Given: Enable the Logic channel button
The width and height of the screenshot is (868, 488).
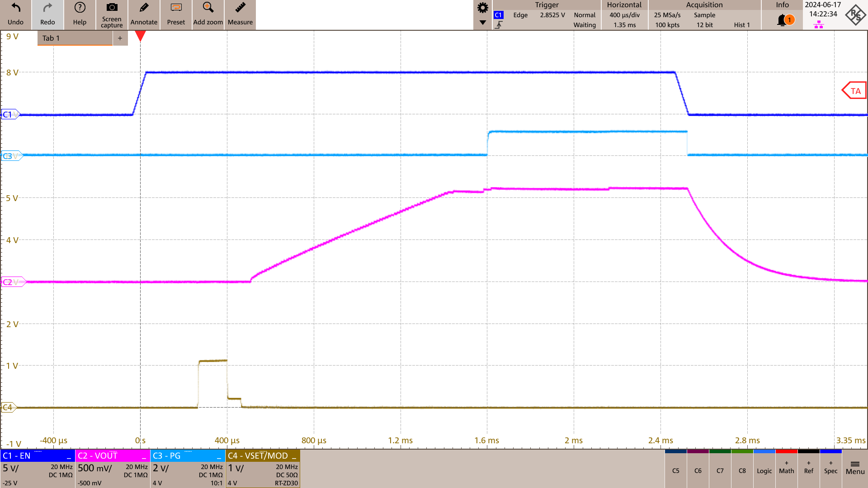Looking at the screenshot, I should (764, 470).
